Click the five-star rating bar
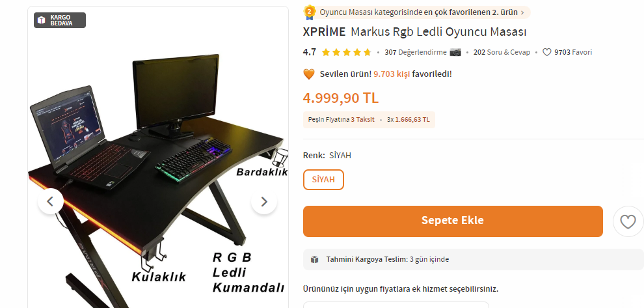The height and width of the screenshot is (308, 644). (x=346, y=52)
